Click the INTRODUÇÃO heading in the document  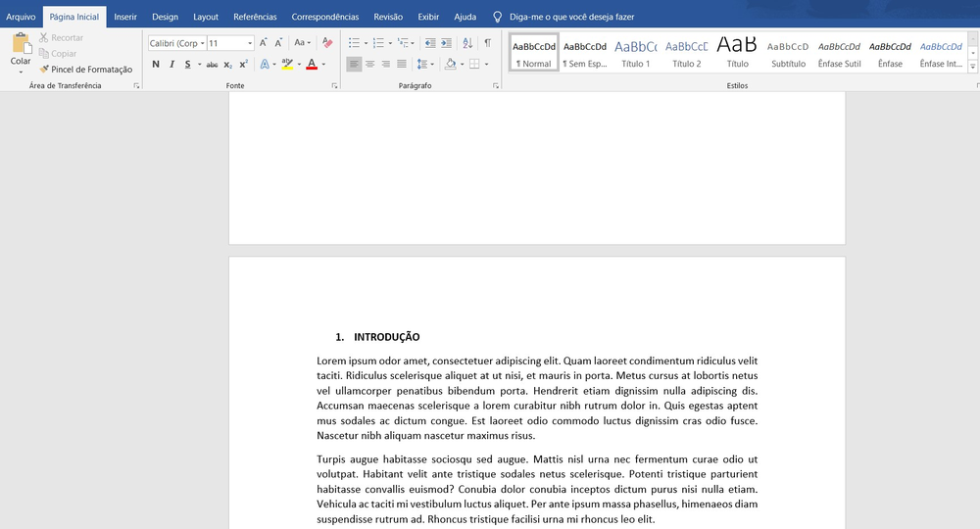[387, 337]
